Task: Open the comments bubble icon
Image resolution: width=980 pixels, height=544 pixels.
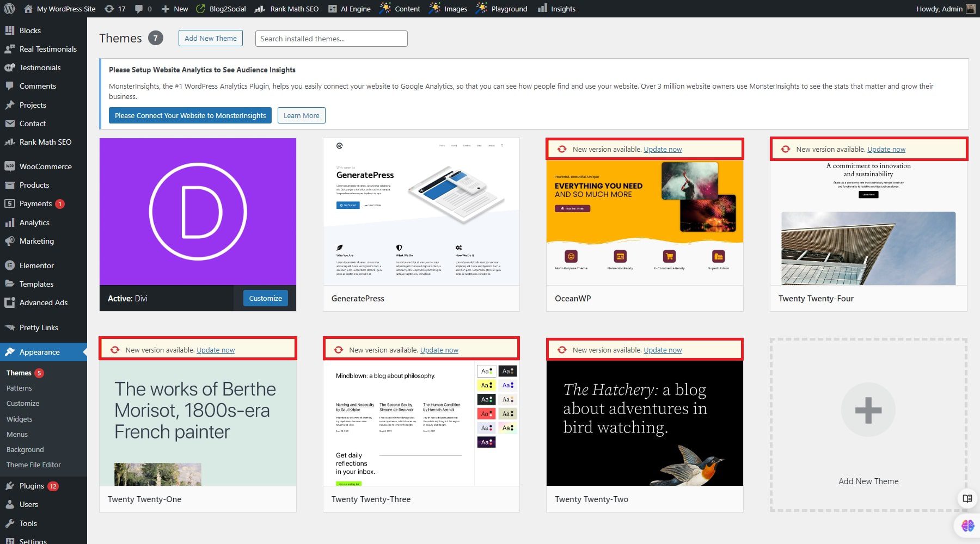Action: point(140,8)
